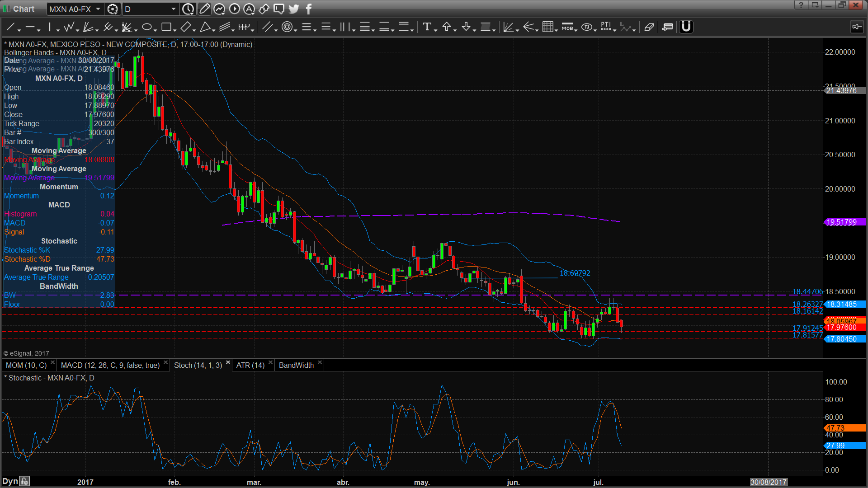Image resolution: width=868 pixels, height=488 pixels.
Task: Close the MACD study tab
Action: (166, 362)
